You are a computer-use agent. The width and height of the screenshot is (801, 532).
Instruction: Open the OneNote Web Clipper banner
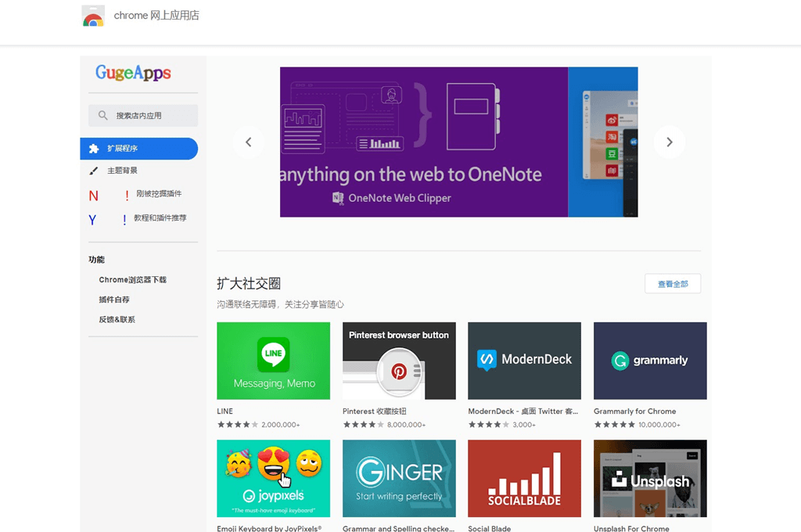[x=424, y=142]
